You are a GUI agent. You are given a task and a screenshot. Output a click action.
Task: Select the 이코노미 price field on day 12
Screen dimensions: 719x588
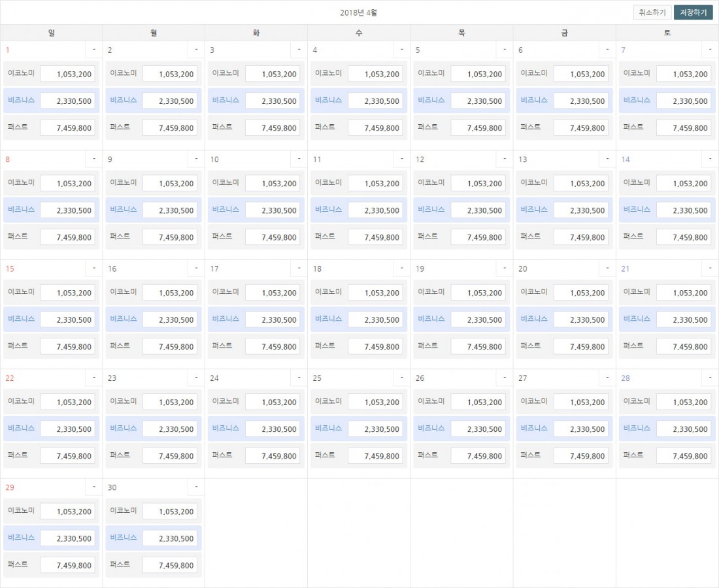[x=478, y=184]
